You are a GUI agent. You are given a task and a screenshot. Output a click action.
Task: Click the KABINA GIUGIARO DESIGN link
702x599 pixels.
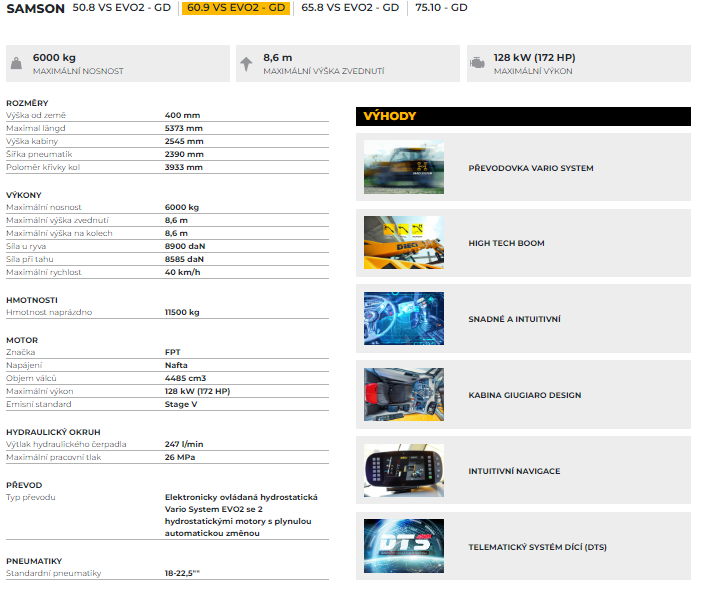click(x=525, y=395)
